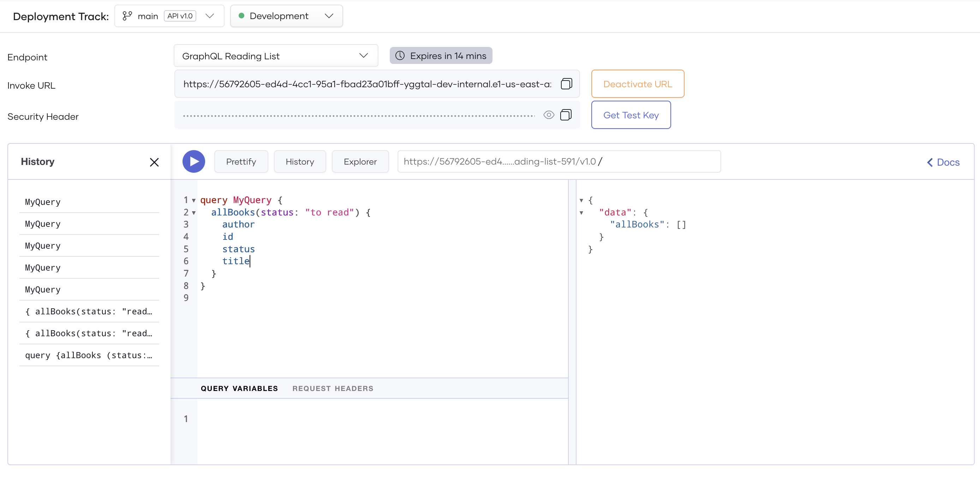Click inside the query variables editor line 1
This screenshot has height=492, width=980.
(382, 419)
